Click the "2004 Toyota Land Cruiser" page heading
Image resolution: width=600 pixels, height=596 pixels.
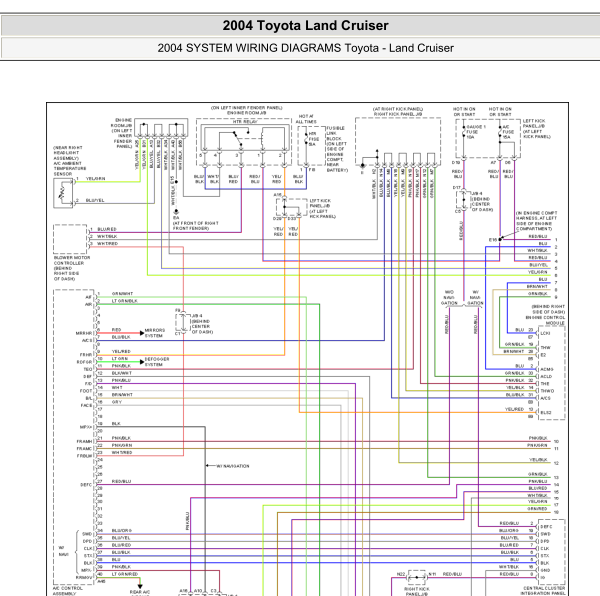coord(305,26)
